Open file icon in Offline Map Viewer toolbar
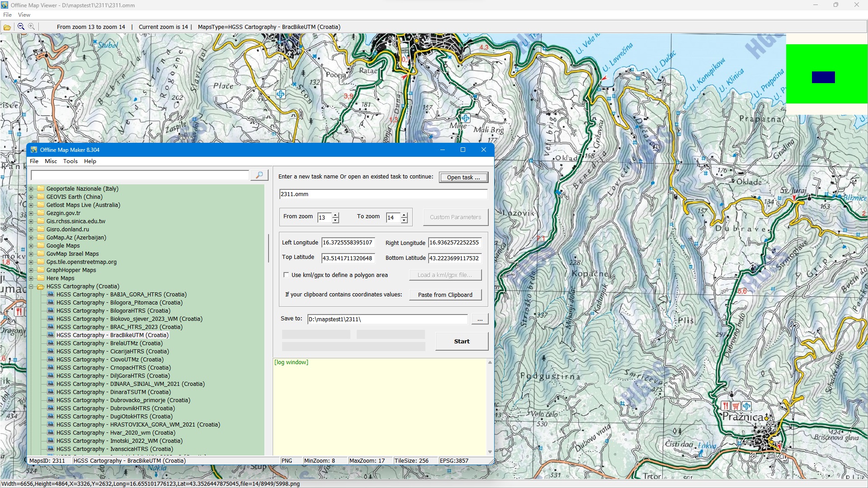 click(x=7, y=27)
